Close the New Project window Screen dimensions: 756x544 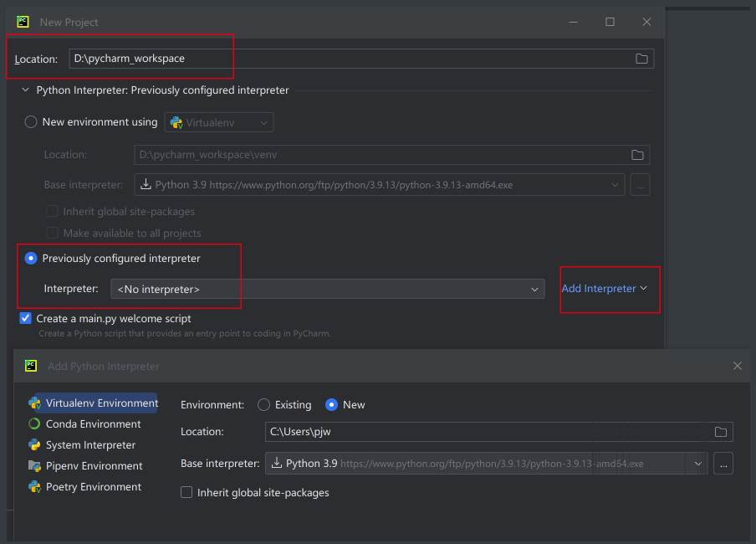coord(646,22)
